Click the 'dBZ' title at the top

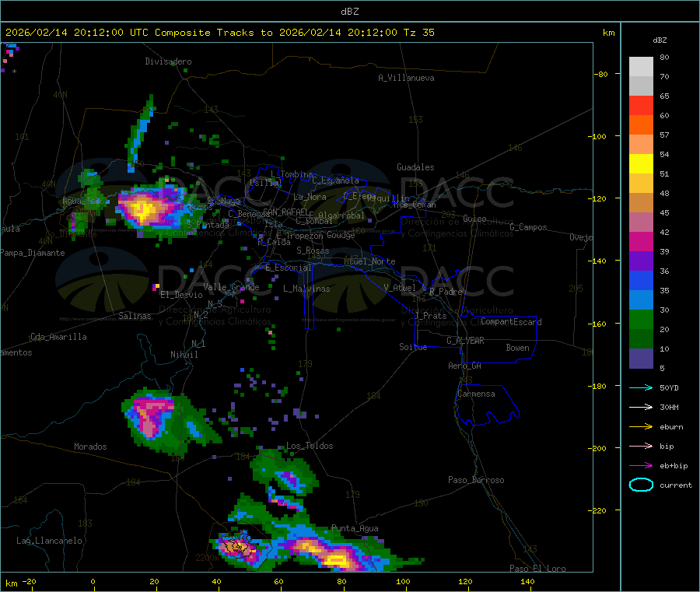pyautogui.click(x=349, y=11)
